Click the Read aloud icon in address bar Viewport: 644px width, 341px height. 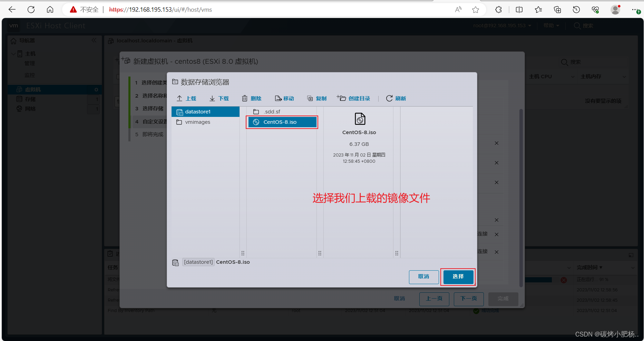(x=458, y=10)
